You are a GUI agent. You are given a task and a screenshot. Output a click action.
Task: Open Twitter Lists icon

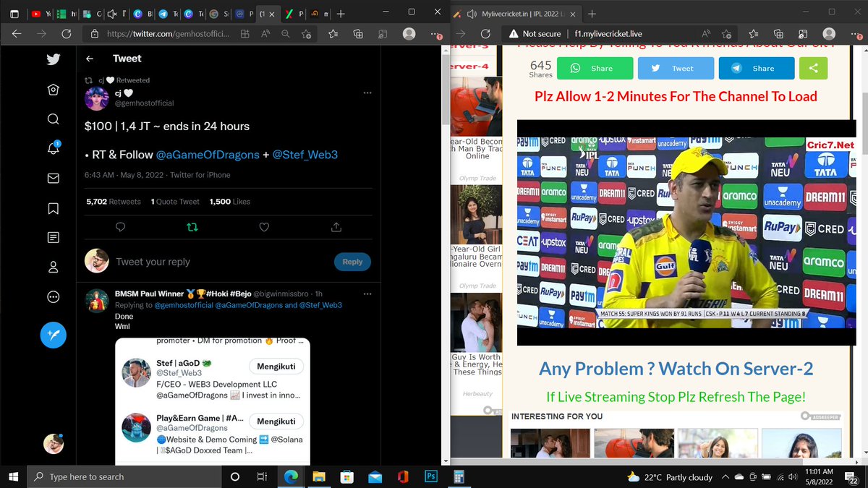tap(53, 237)
